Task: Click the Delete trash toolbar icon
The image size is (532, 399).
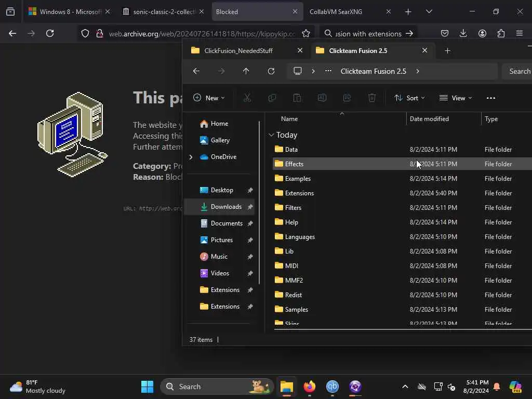Action: coord(372,98)
